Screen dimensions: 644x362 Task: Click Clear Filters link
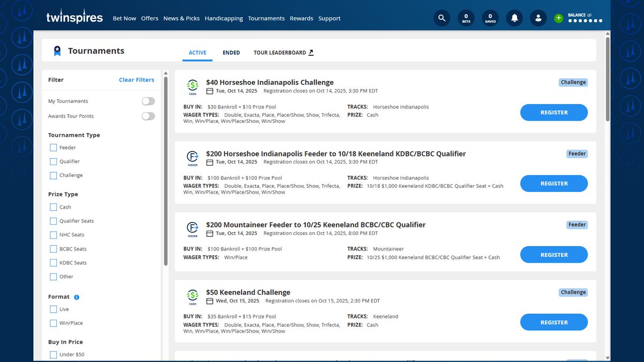click(136, 80)
